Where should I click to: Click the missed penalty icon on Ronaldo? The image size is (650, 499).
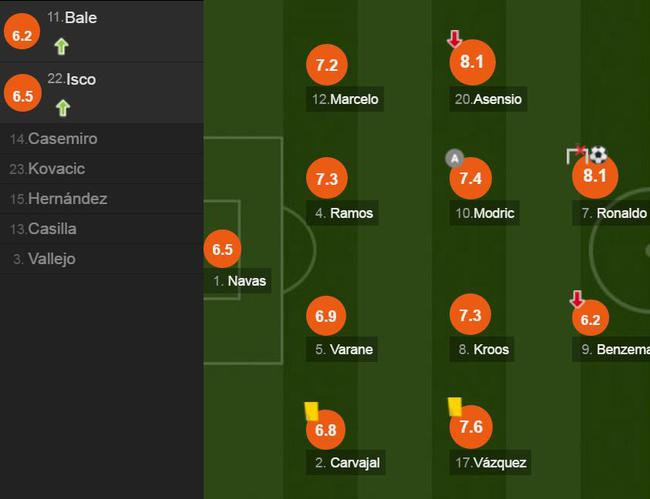tap(576, 155)
